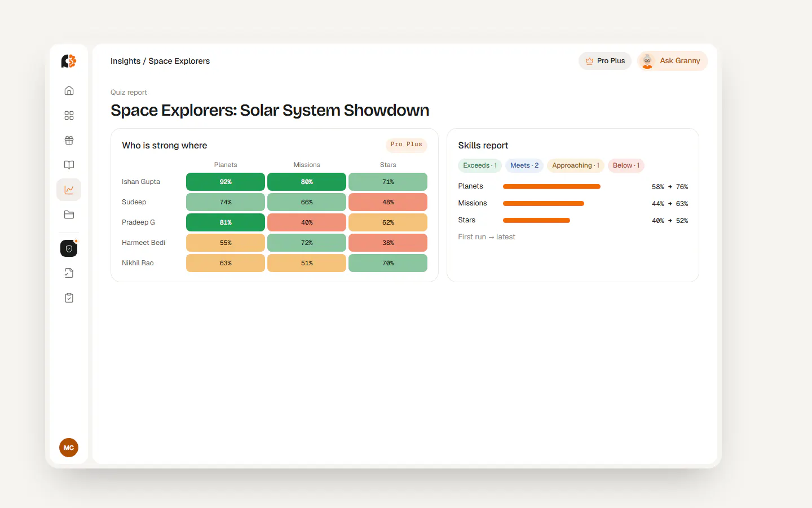Select Harmeet Bedi's 72% Missions cell
Viewport: 812px width, 508px height.
[307, 243]
